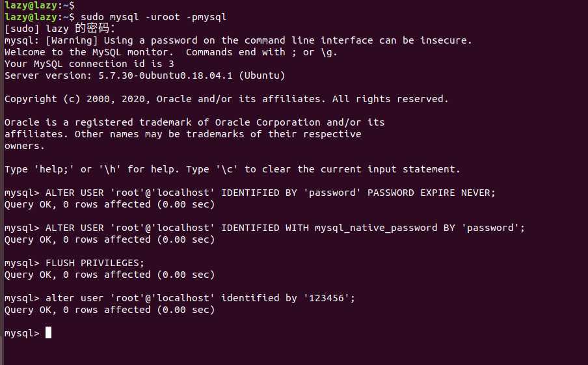Click the 'Query OK' result below FLUSH PRIVILEGES
The width and height of the screenshot is (588, 365).
(109, 275)
